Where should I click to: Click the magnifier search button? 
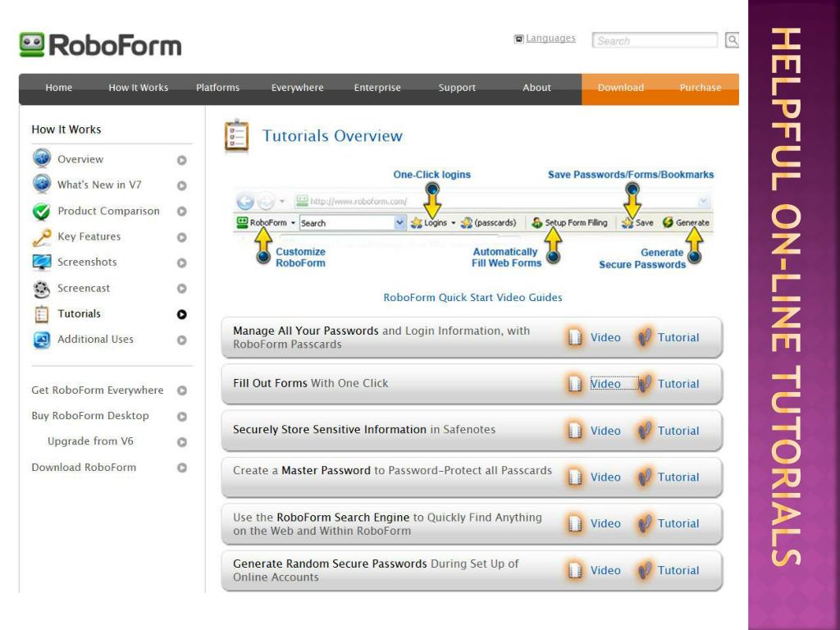tap(732, 39)
